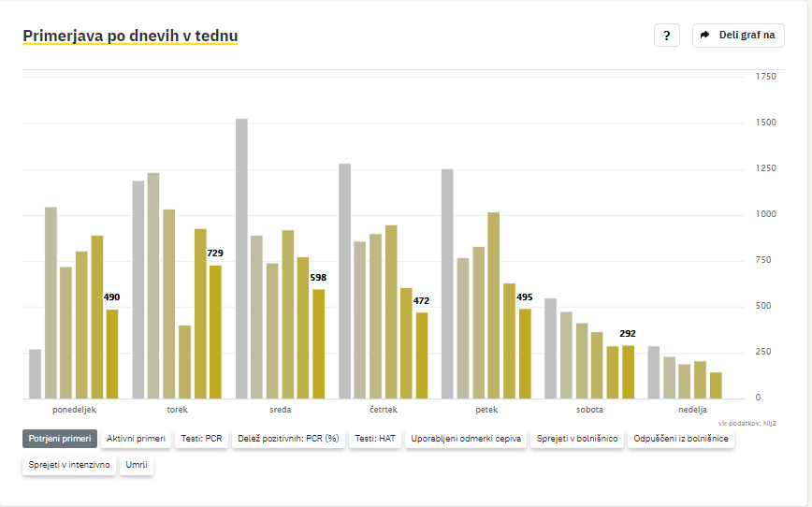The image size is (812, 507).
Task: Select Delež pozitivnih: PCR (%)
Action: click(x=288, y=438)
